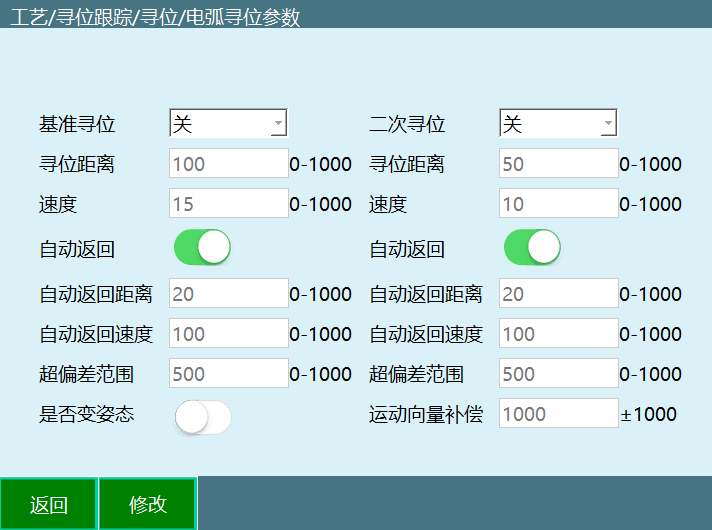Image resolution: width=712 pixels, height=530 pixels.
Task: Click the 运动向量补偿 input field
Action: point(559,414)
